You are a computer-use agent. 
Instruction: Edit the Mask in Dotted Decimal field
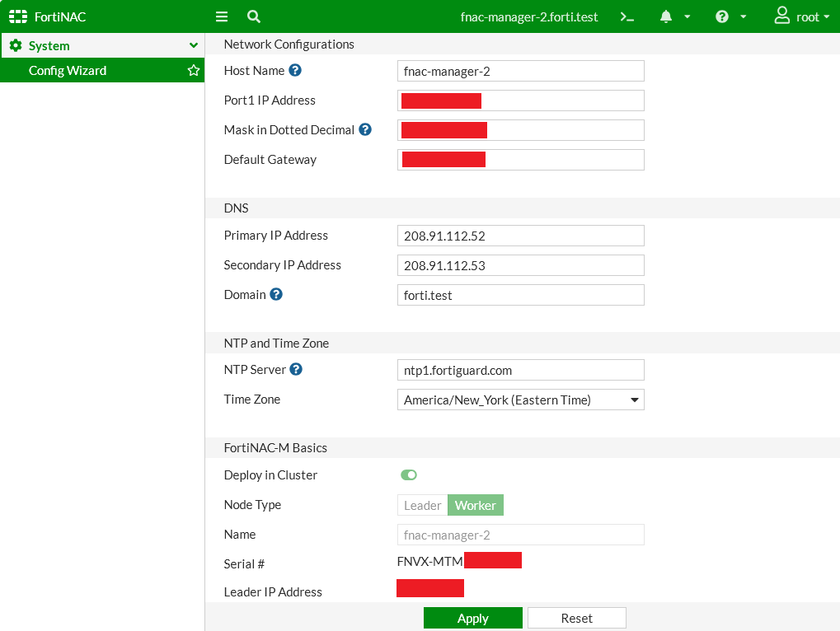point(521,130)
